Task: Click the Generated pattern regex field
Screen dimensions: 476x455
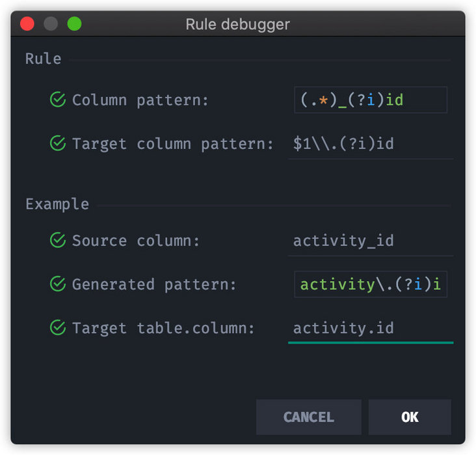Action: (370, 284)
